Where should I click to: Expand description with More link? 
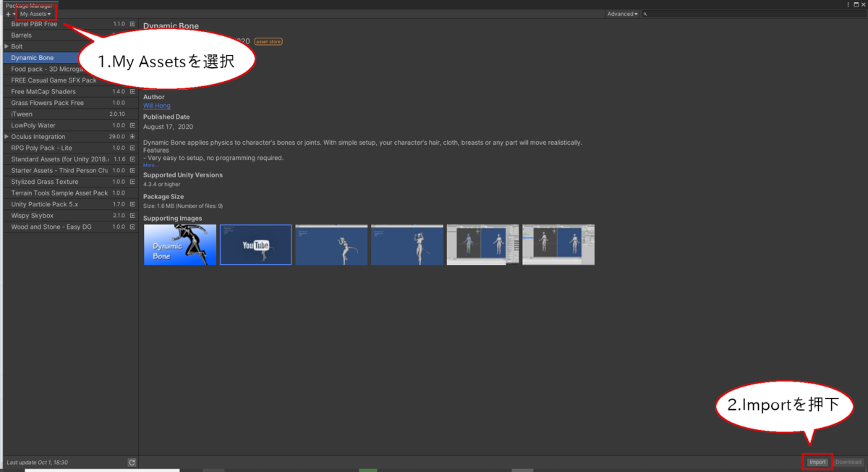click(x=150, y=165)
